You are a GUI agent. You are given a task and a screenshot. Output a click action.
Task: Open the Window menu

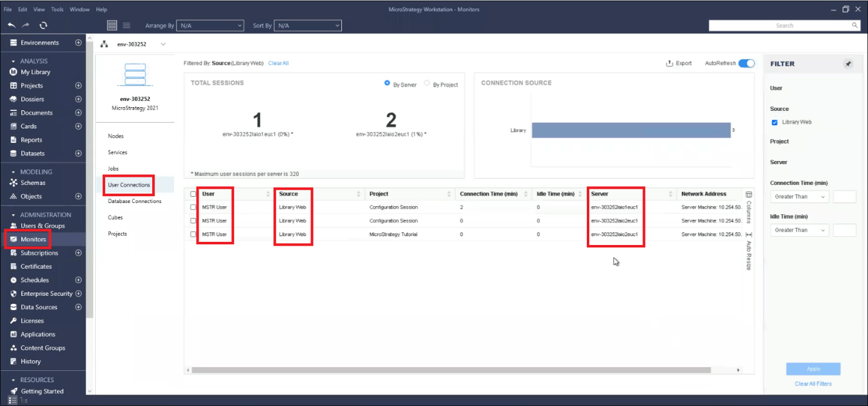80,9
